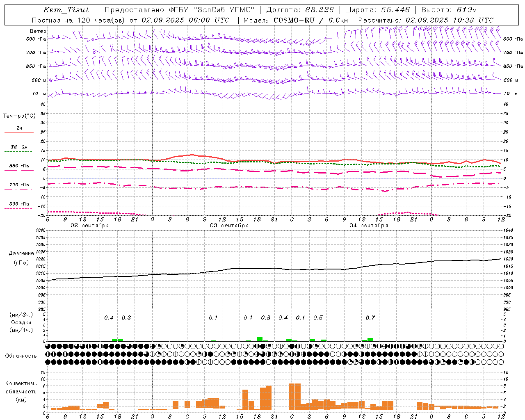Click the 0.5 precipitation amount value

pyautogui.click(x=318, y=318)
